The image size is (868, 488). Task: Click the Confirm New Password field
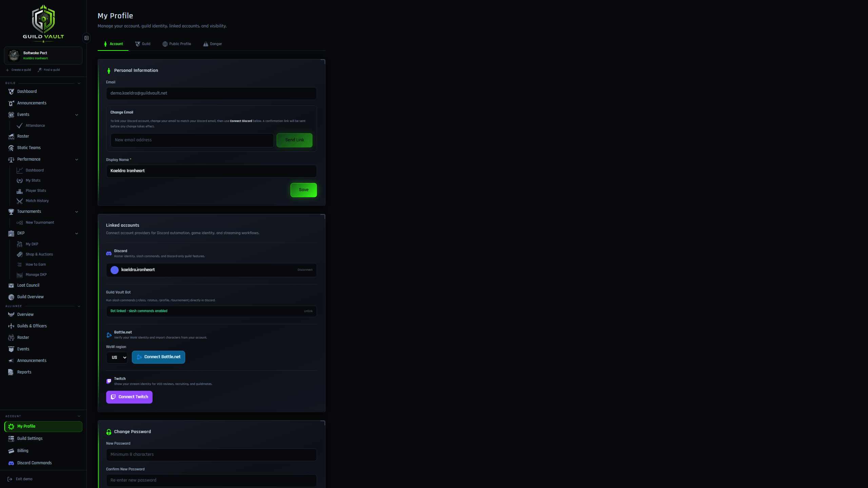(211, 480)
